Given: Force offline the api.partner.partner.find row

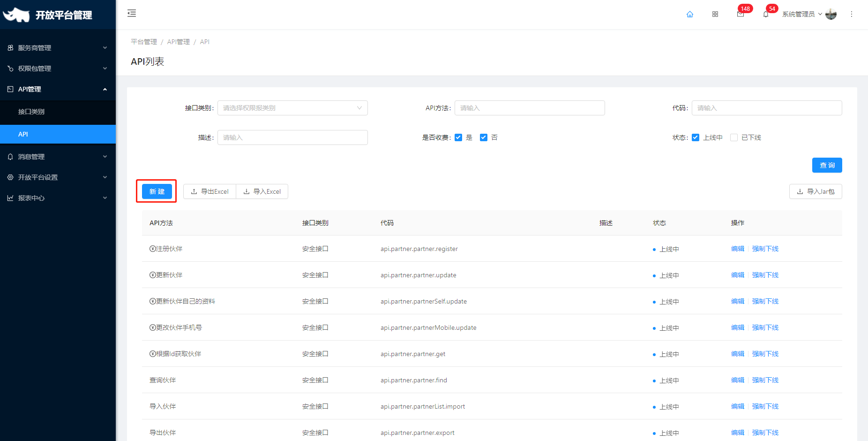Looking at the screenshot, I should 765,380.
